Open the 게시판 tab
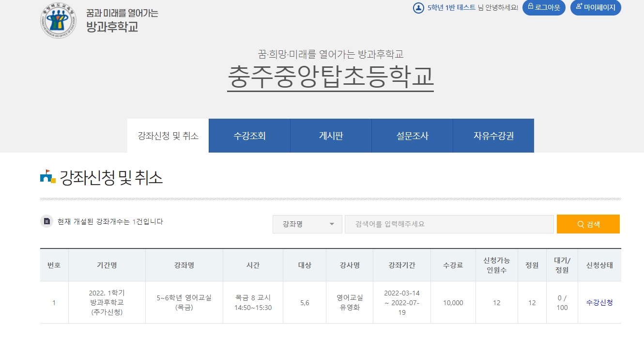Image resolution: width=644 pixels, height=341 pixels. (331, 136)
